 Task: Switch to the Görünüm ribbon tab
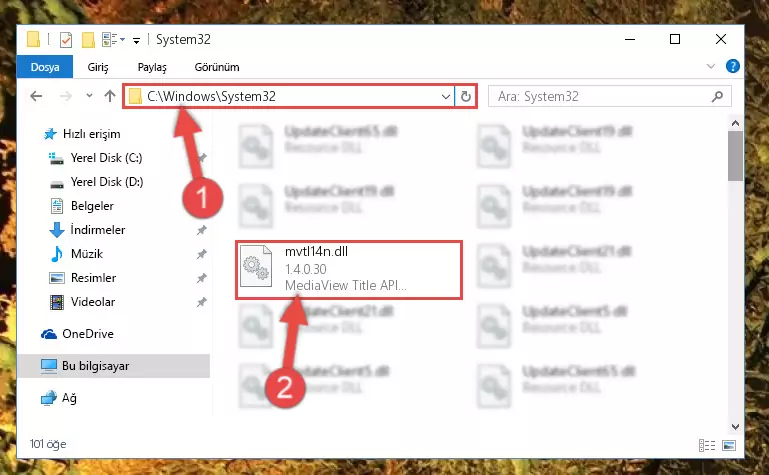point(217,67)
